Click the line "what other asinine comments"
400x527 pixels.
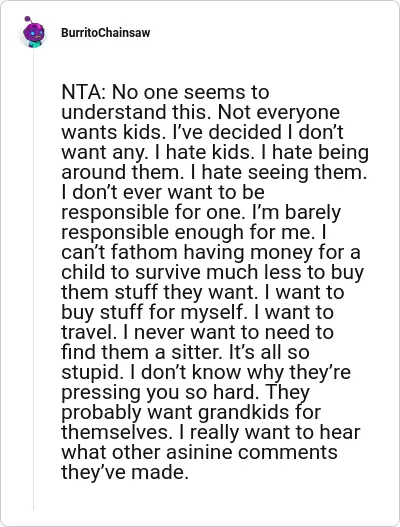[x=199, y=452]
